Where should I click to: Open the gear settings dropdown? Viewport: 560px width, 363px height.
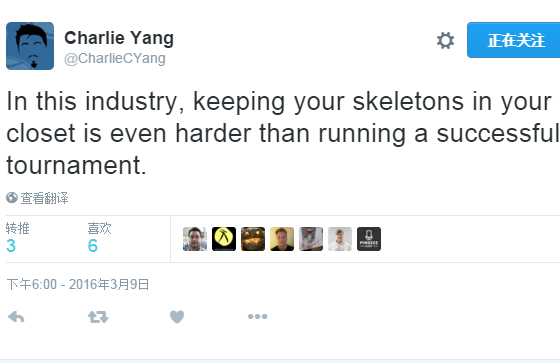pos(445,40)
